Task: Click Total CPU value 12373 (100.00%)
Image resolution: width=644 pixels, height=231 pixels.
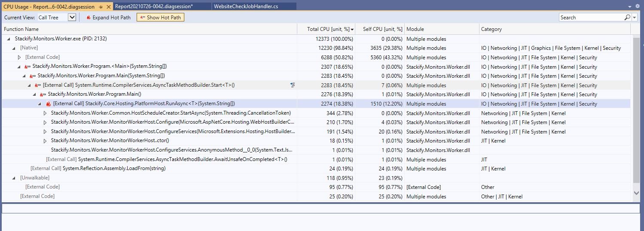Action: point(334,39)
